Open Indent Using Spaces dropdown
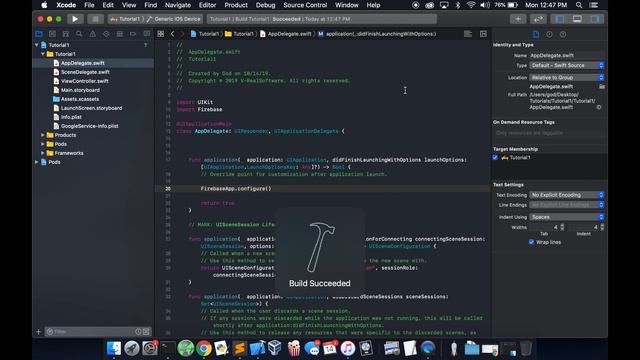The image size is (640, 360). click(x=567, y=217)
